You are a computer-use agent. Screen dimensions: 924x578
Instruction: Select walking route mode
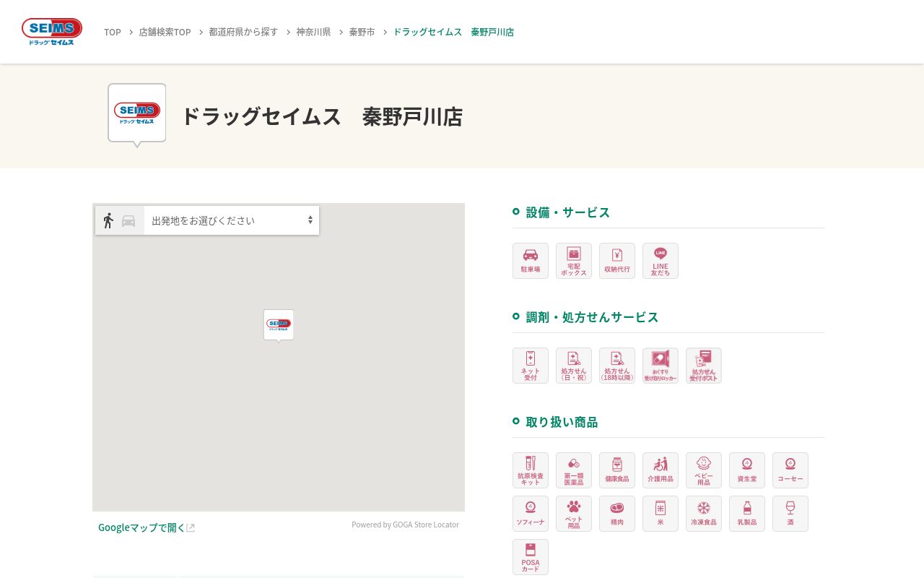(x=108, y=220)
